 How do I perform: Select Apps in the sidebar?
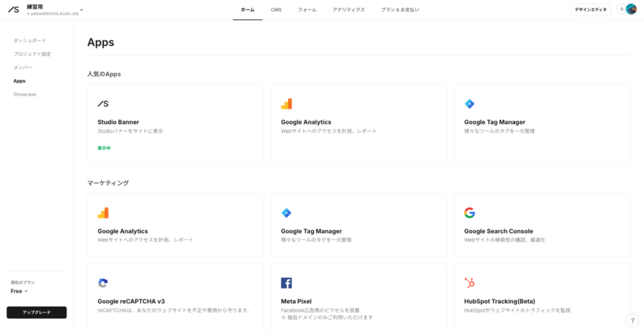(19, 81)
